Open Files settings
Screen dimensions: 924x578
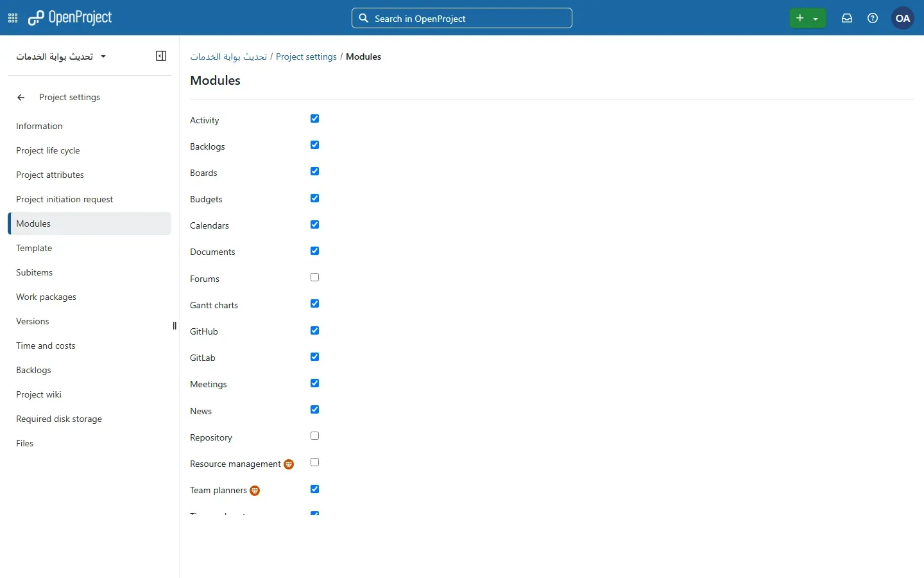click(90, 443)
